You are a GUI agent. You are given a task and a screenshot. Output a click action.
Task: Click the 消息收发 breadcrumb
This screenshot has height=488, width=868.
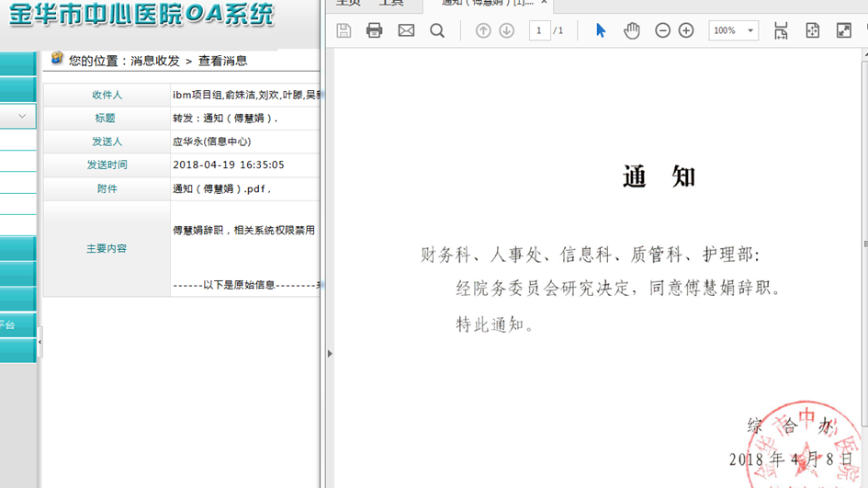tap(155, 61)
